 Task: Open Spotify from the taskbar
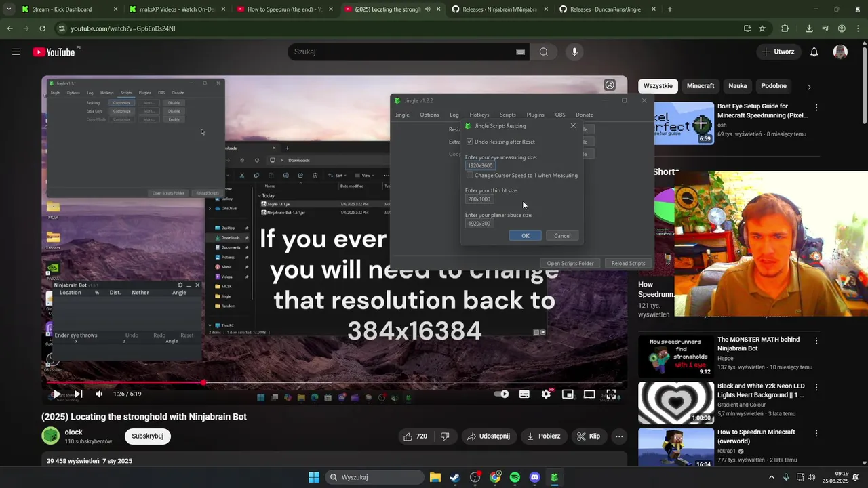point(515,477)
